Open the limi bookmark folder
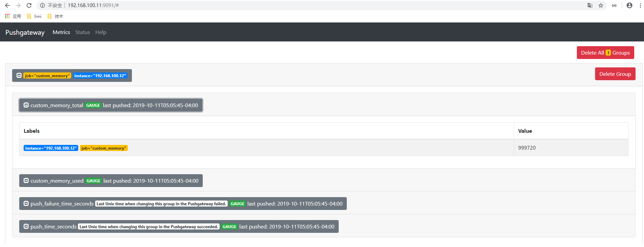The image size is (644, 247). pyautogui.click(x=34, y=16)
